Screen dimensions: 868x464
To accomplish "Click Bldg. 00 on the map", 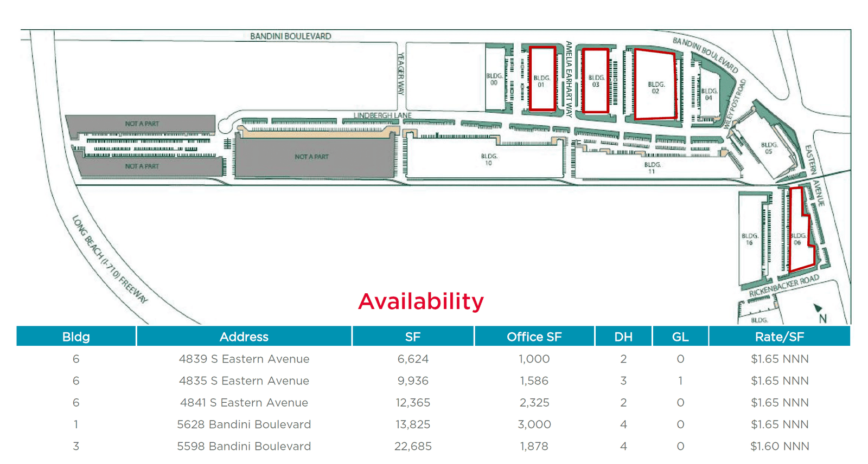I will [494, 79].
